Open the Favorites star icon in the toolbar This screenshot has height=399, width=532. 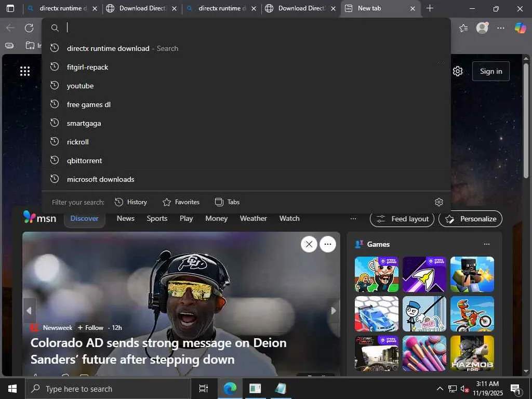pos(463,28)
